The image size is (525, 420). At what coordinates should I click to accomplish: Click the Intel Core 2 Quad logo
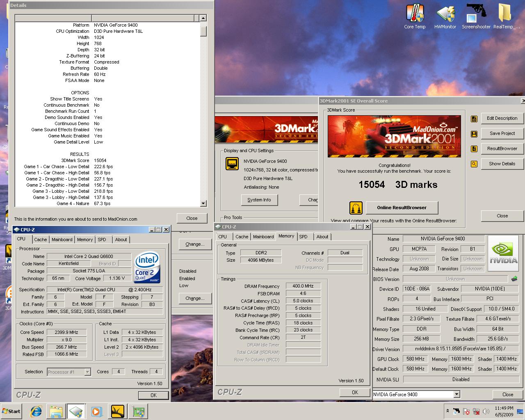[147, 267]
